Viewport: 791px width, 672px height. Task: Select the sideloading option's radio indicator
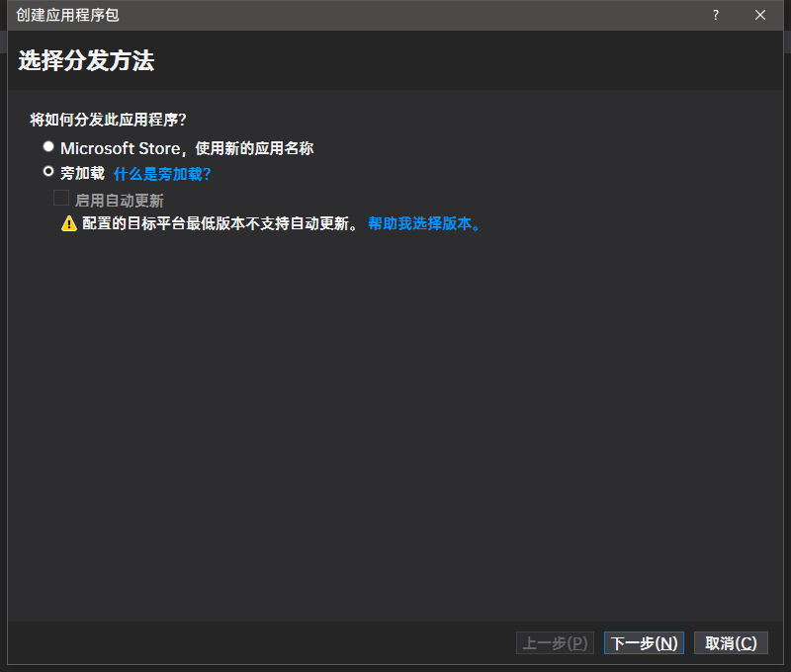tap(48, 171)
